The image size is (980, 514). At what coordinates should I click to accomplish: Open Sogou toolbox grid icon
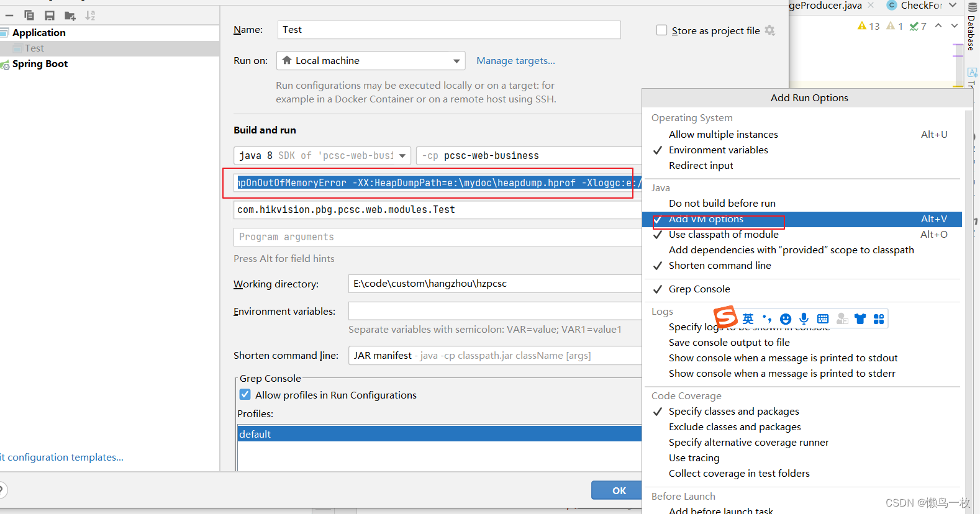coord(879,319)
